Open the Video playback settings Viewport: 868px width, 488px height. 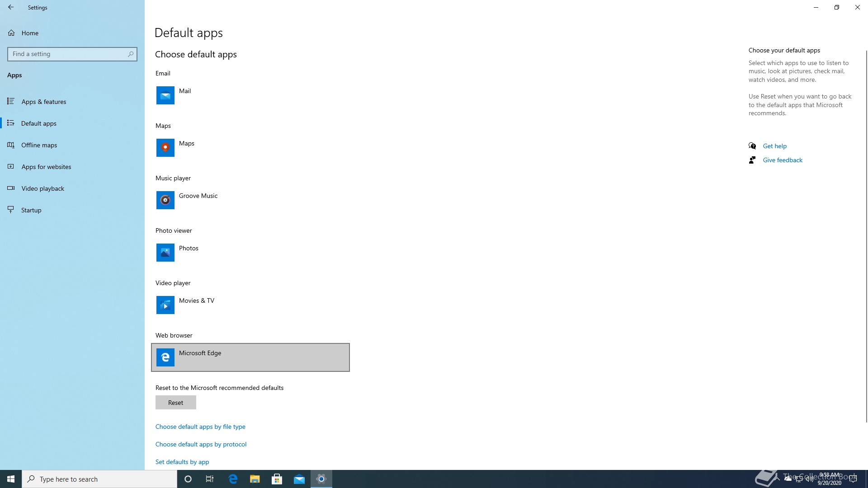pyautogui.click(x=43, y=188)
